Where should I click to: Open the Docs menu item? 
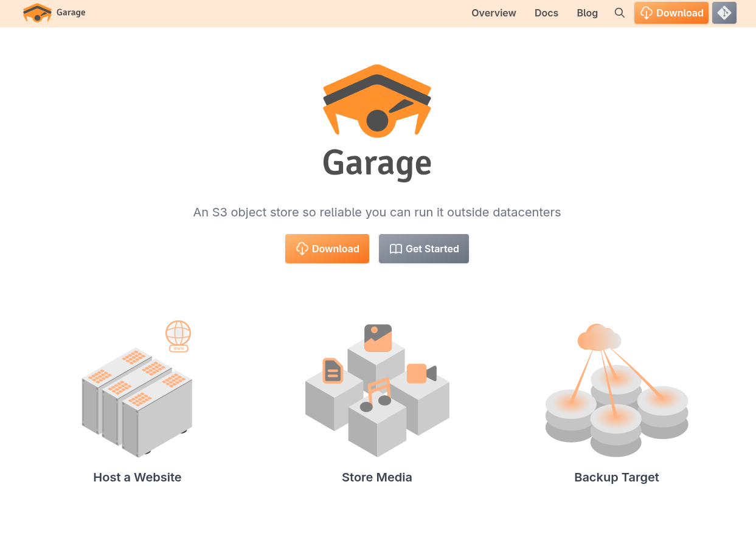click(546, 13)
